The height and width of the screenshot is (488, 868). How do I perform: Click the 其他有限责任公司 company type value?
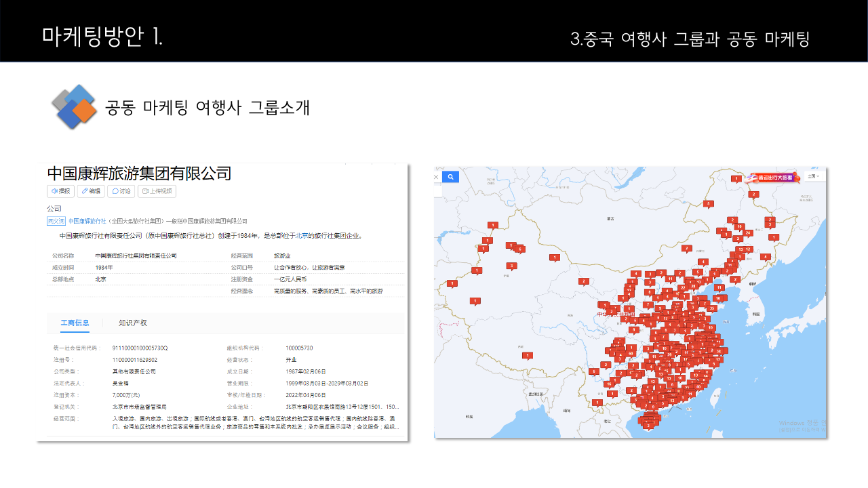[134, 371]
